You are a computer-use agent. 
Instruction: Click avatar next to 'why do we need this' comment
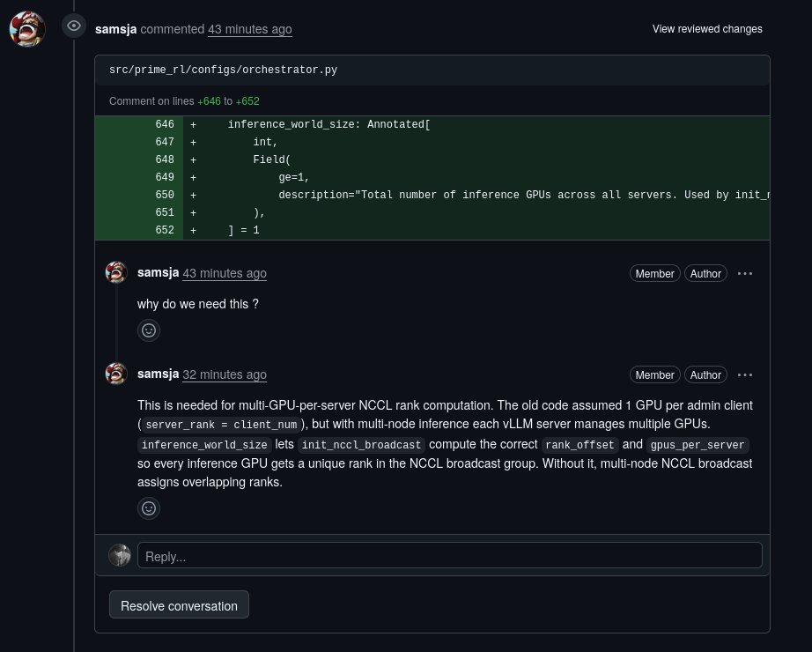(116, 272)
